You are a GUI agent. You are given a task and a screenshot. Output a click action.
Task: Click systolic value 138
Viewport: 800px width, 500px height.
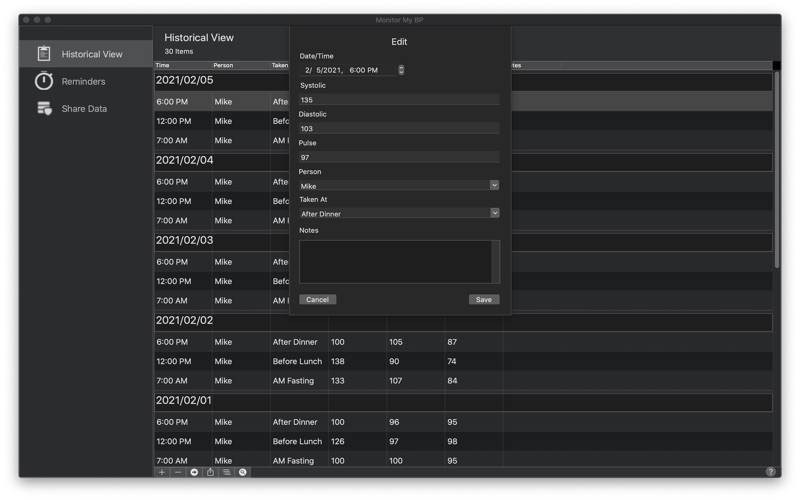tap(338, 361)
